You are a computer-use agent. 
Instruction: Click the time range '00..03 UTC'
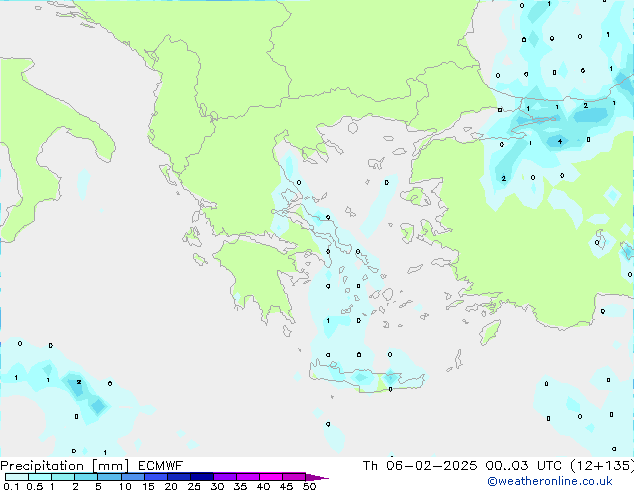[524, 466]
